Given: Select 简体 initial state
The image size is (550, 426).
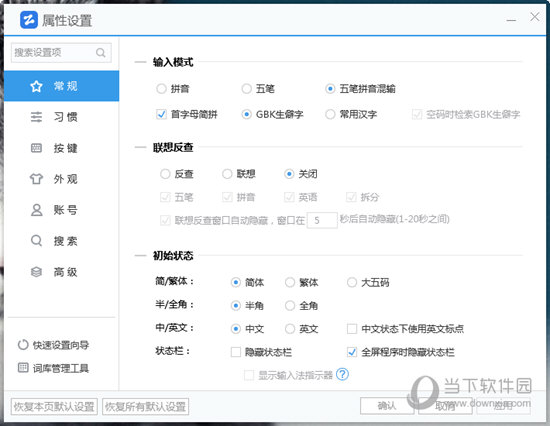Looking at the screenshot, I should 236,282.
